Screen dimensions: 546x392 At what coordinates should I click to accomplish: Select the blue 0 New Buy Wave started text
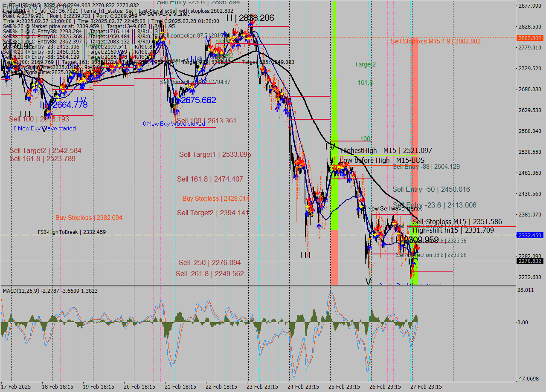(44, 128)
